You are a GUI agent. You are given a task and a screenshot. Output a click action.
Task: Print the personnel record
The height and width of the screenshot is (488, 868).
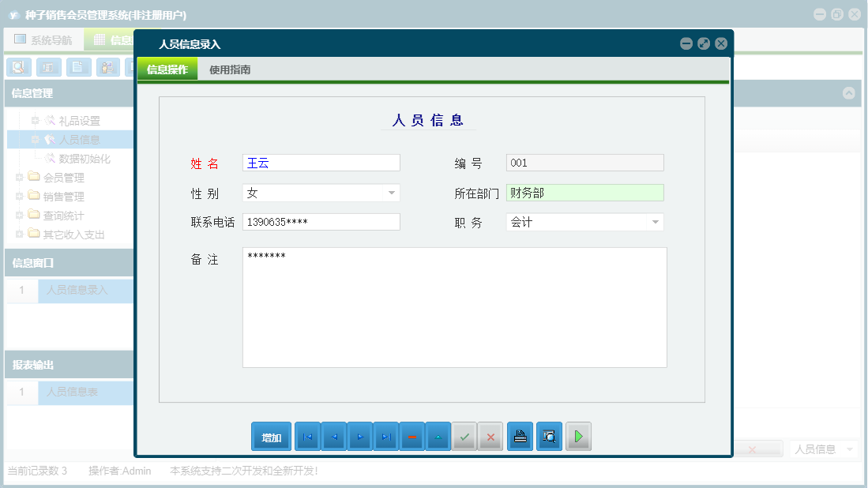(x=520, y=437)
